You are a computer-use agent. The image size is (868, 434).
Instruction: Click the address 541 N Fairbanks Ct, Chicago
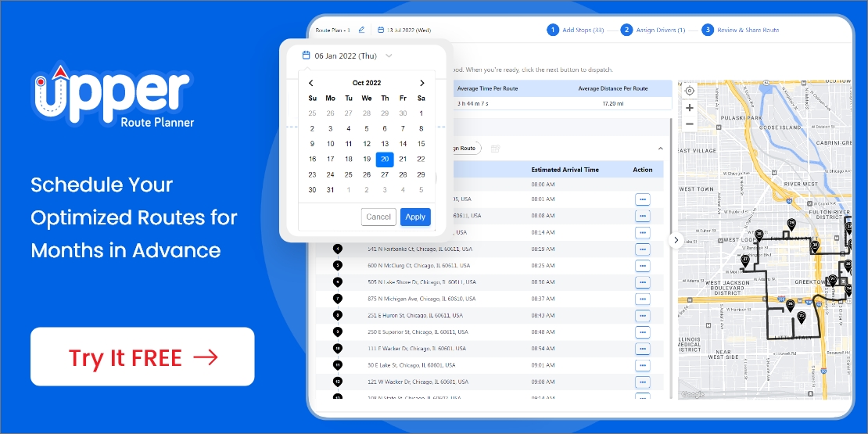point(419,249)
